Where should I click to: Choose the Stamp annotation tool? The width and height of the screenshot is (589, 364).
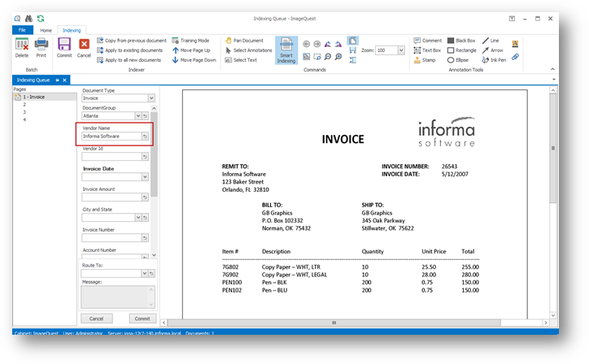click(x=425, y=60)
